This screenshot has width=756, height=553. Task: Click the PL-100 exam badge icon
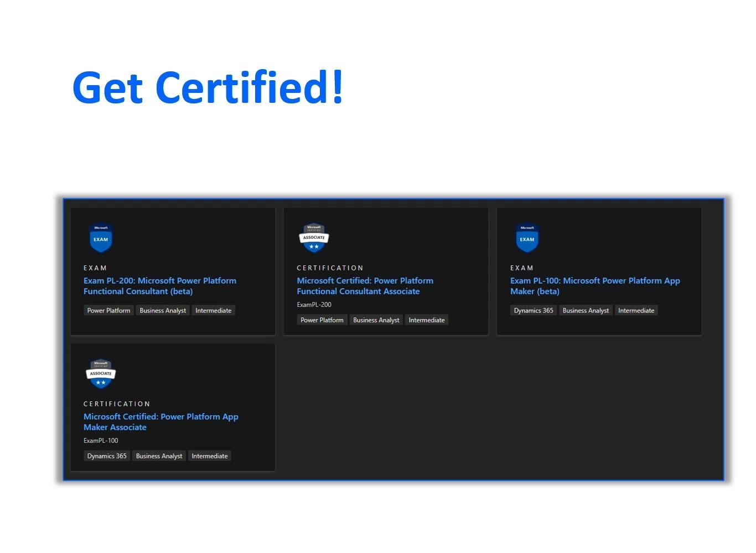[527, 237]
